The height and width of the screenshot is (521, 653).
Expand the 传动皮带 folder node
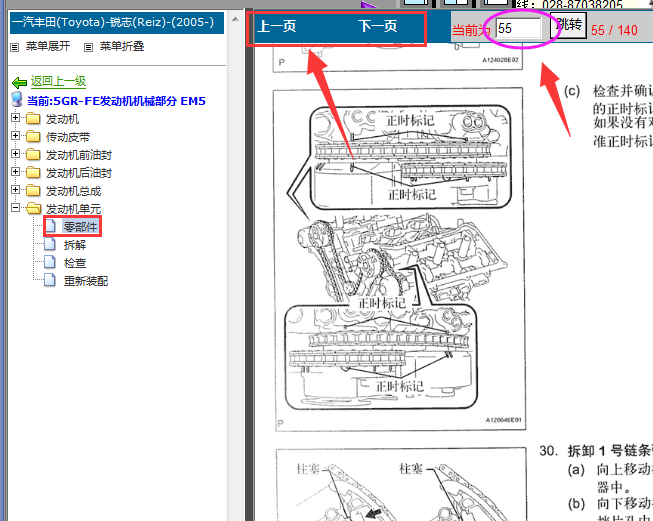[15, 136]
